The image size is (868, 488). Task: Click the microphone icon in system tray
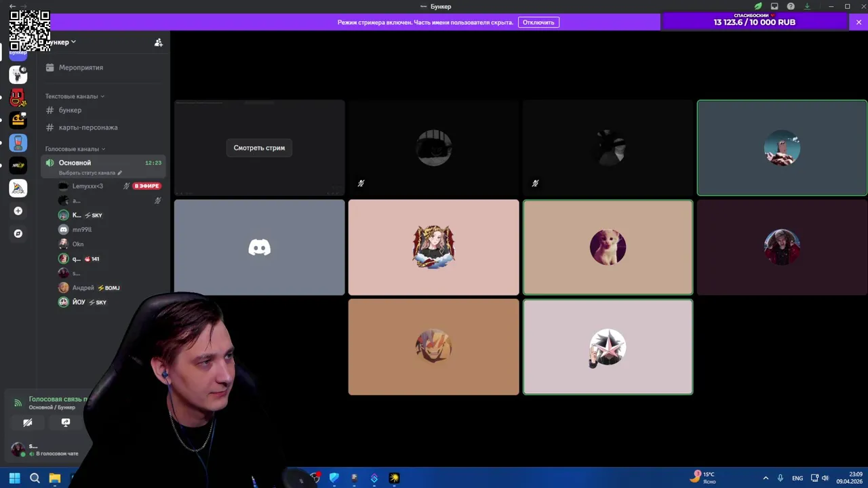click(781, 478)
